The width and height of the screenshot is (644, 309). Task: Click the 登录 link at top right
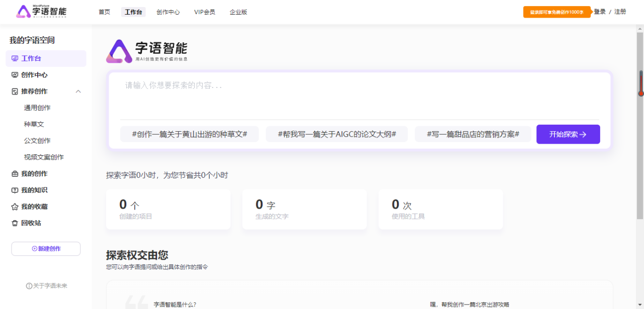click(x=600, y=12)
